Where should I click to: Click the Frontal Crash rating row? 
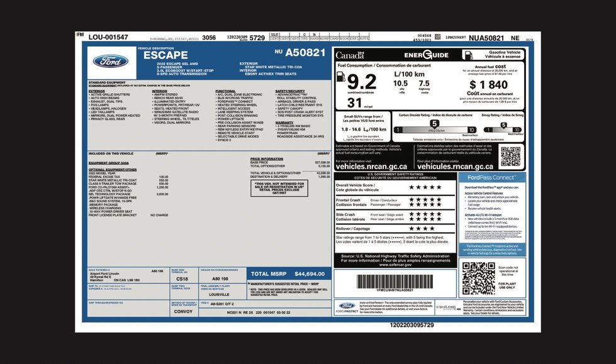395,202
